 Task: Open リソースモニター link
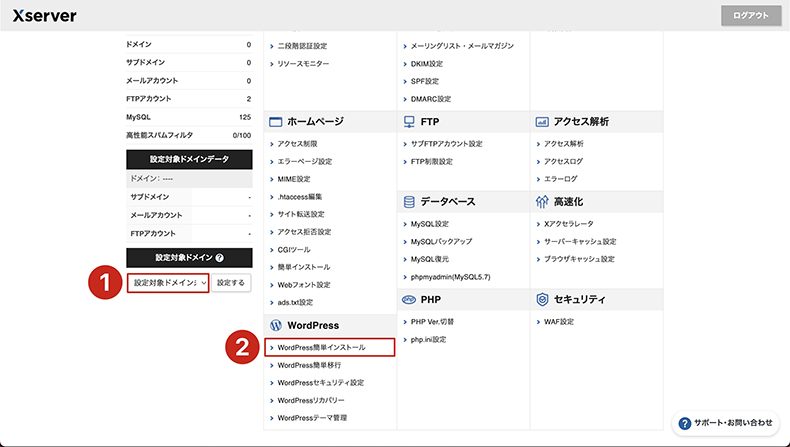click(303, 64)
